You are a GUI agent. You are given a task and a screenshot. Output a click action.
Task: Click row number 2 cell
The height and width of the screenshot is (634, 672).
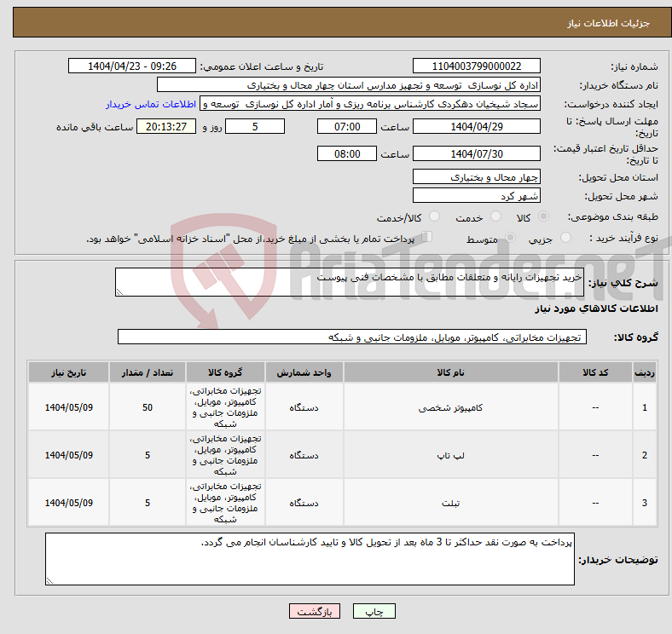[x=645, y=455]
